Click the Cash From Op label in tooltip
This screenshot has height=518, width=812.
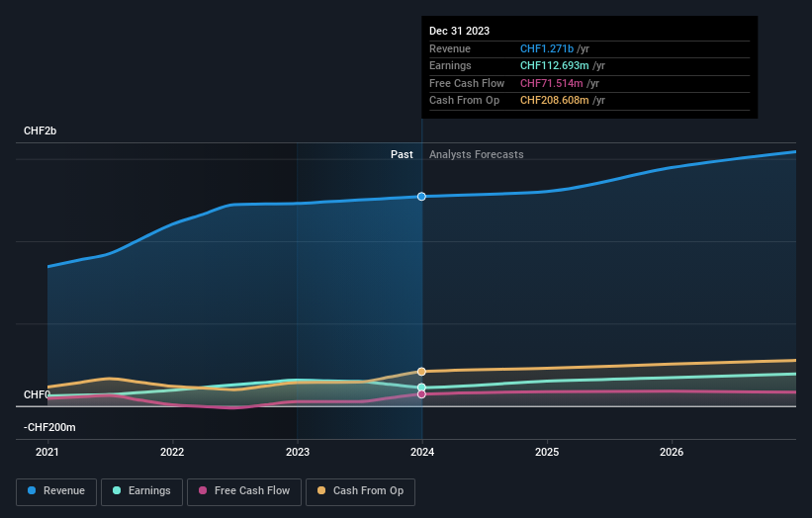(464, 101)
